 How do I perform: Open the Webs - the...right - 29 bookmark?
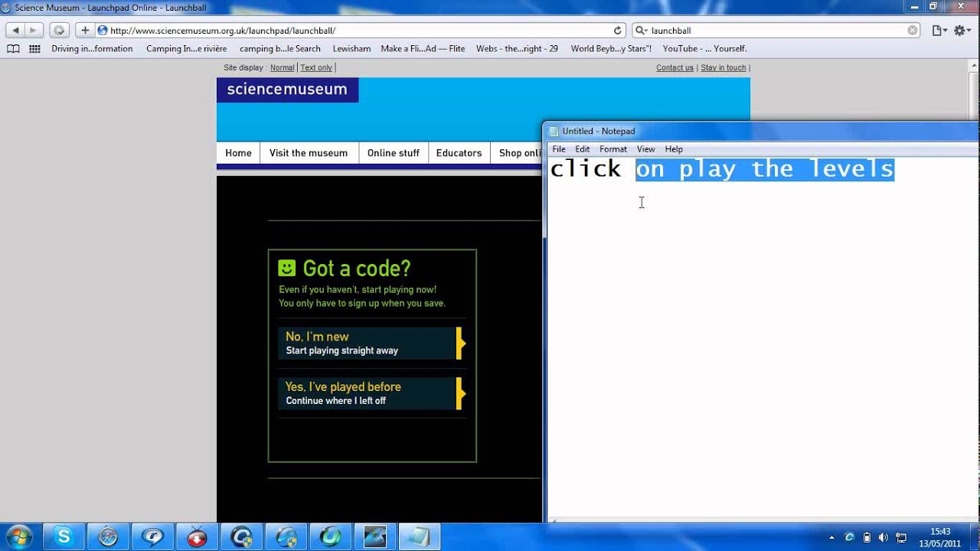point(517,48)
